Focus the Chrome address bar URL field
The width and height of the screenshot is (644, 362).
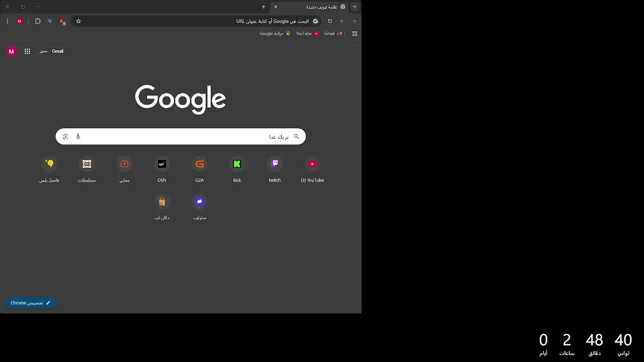196,21
